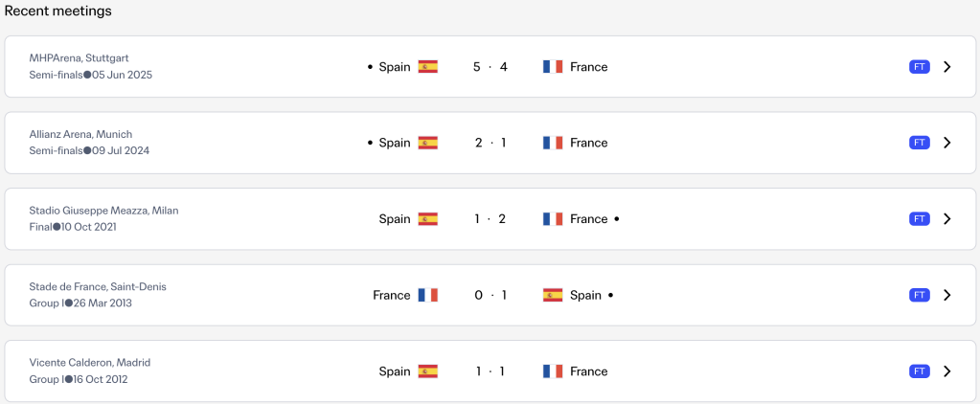Click FT badge on 16 Oct 2012 match
The height and width of the screenshot is (404, 980).
coord(920,371)
